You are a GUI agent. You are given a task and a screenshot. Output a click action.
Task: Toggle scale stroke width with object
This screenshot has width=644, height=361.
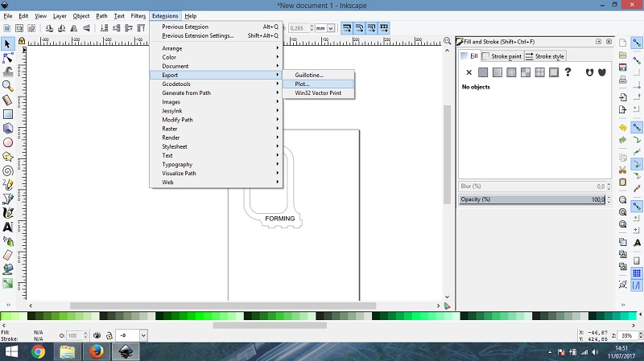tap(347, 28)
